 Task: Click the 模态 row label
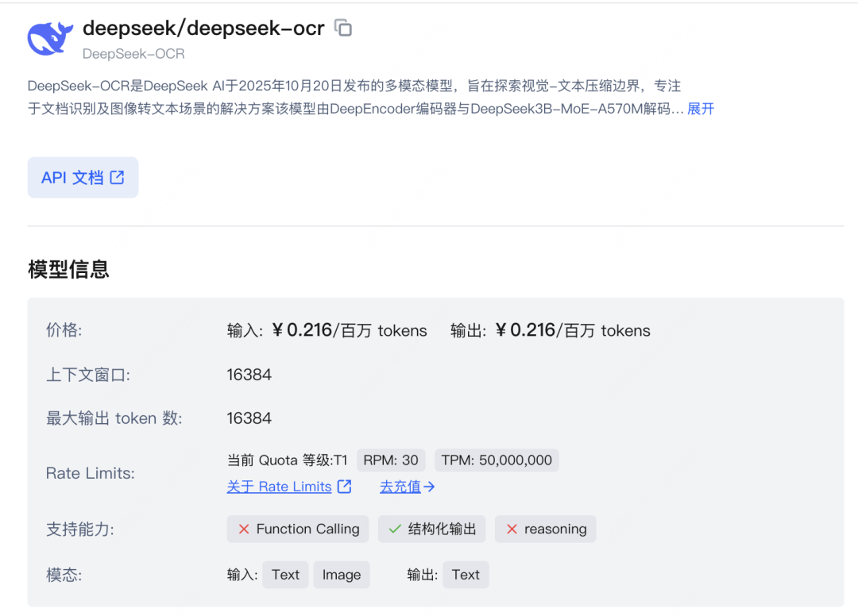click(x=64, y=575)
